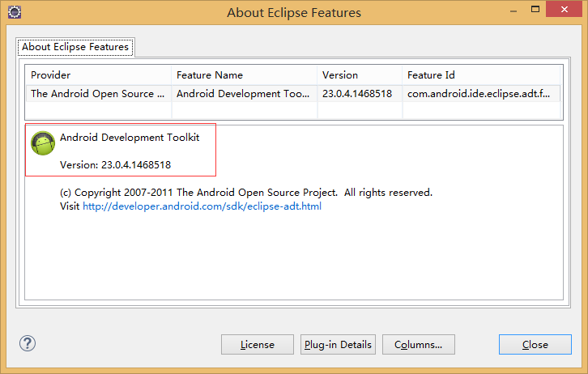Click the Feature Name column header

click(x=244, y=74)
